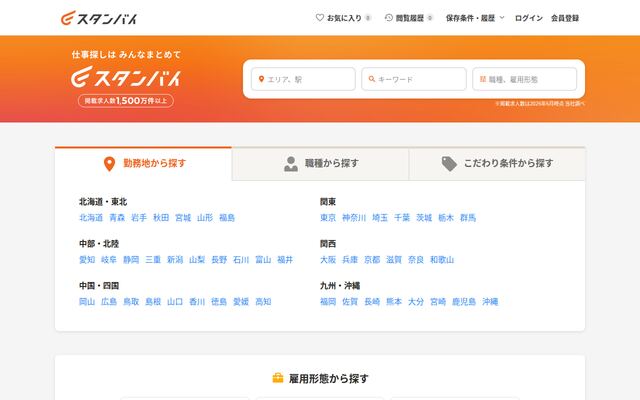Open the 兵庫 link

350,260
